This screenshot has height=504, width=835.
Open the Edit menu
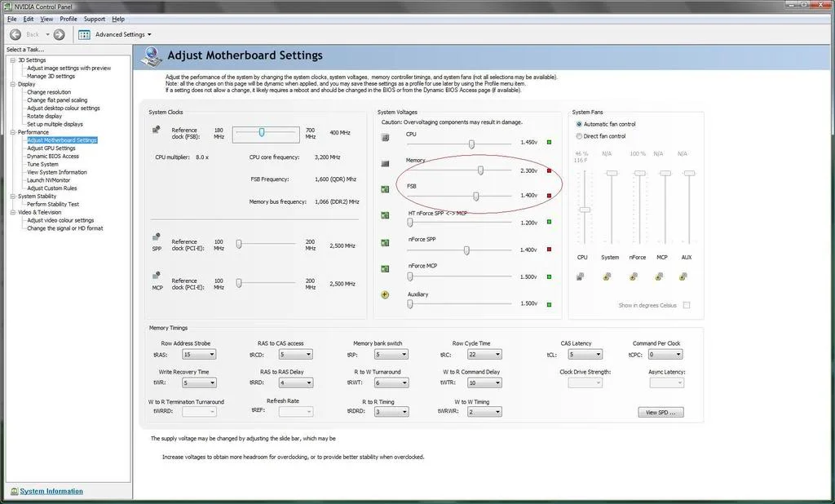point(29,20)
